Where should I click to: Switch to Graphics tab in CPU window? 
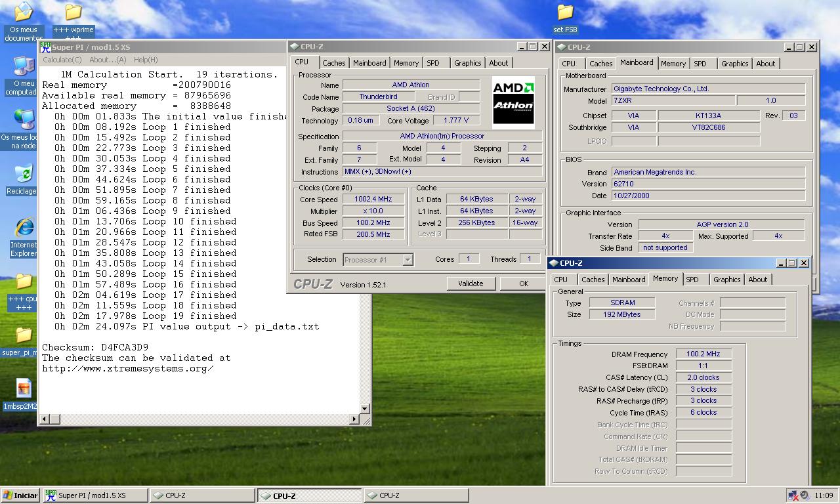pyautogui.click(x=468, y=63)
